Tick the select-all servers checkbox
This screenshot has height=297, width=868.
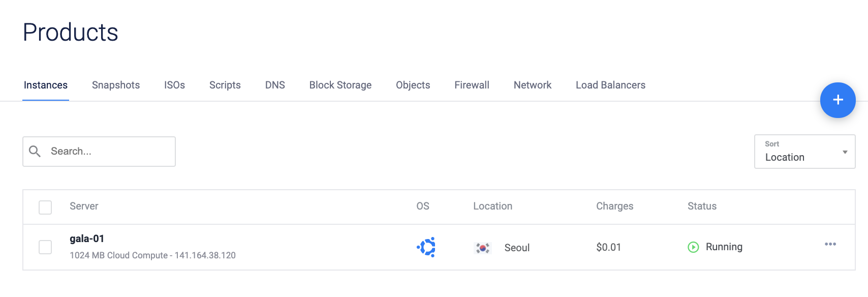click(x=45, y=207)
